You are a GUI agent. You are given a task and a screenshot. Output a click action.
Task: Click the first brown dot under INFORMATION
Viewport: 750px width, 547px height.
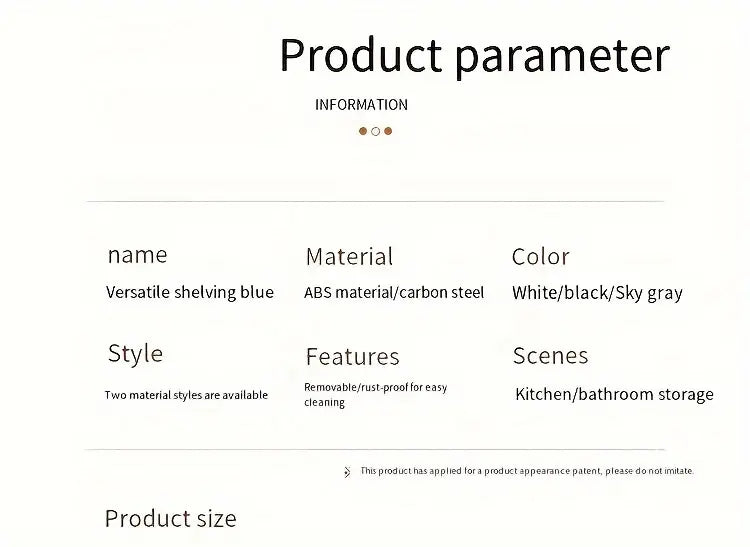point(363,131)
